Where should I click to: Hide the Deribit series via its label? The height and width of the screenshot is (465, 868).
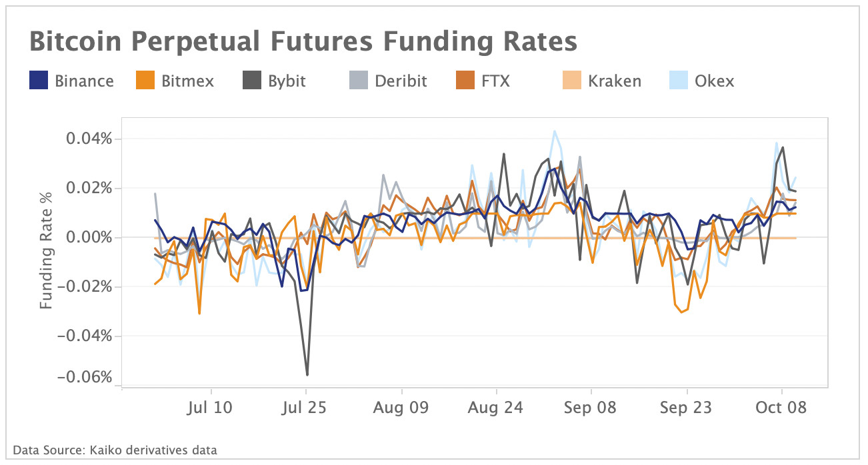coord(400,81)
